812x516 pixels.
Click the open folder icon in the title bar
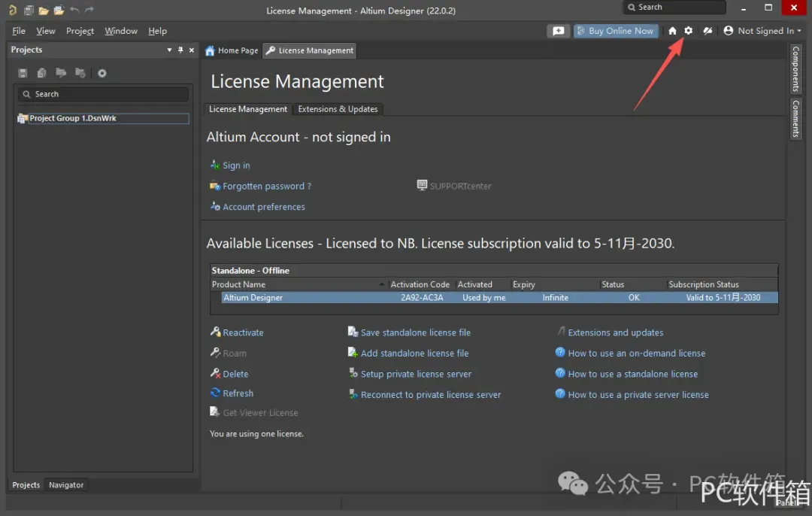(x=44, y=10)
